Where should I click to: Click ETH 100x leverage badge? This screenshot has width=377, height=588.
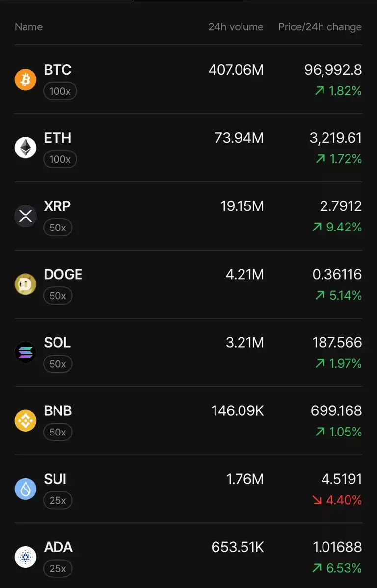coord(60,159)
